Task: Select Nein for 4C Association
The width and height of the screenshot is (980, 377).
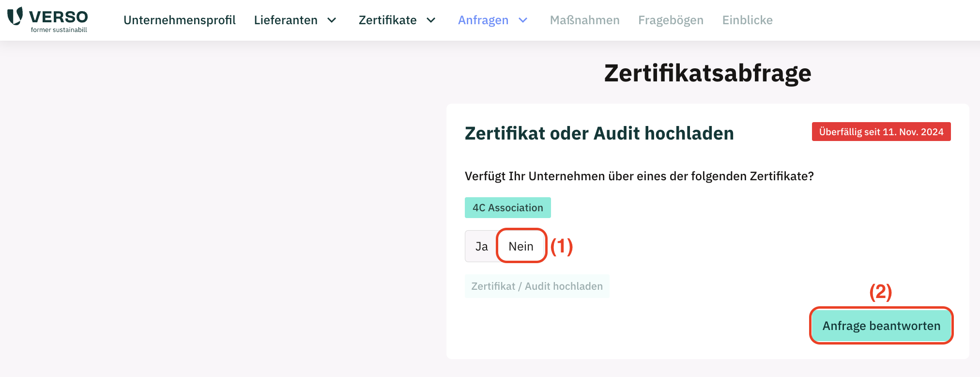Action: 521,246
